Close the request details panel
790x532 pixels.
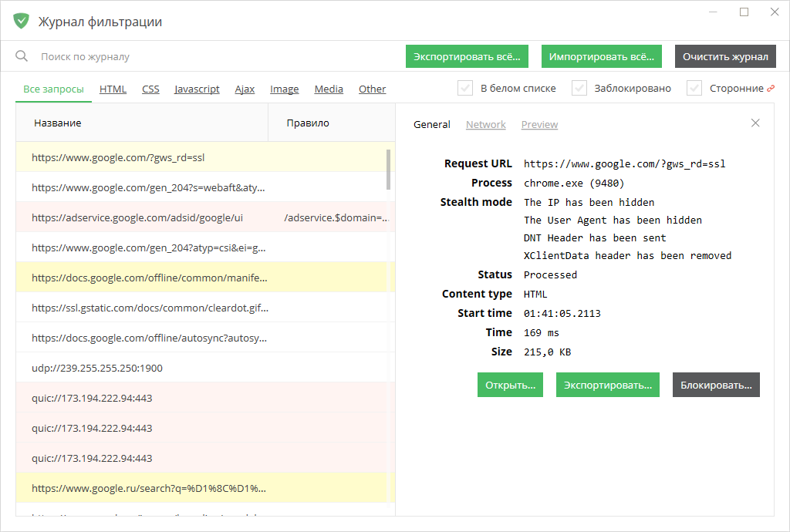tap(755, 123)
